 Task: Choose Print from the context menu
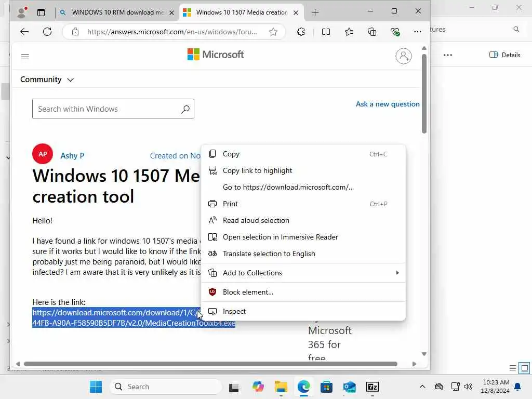(x=303, y=204)
